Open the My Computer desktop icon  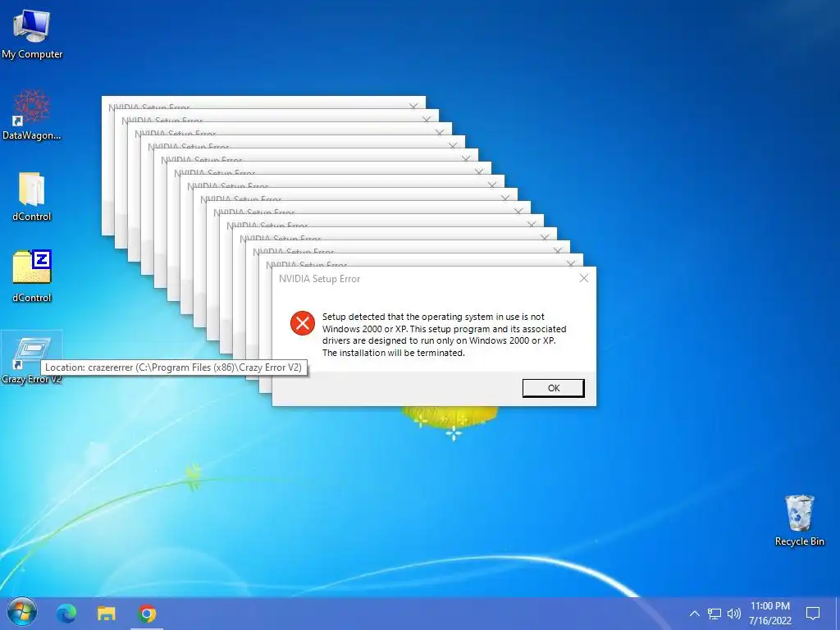(32, 34)
